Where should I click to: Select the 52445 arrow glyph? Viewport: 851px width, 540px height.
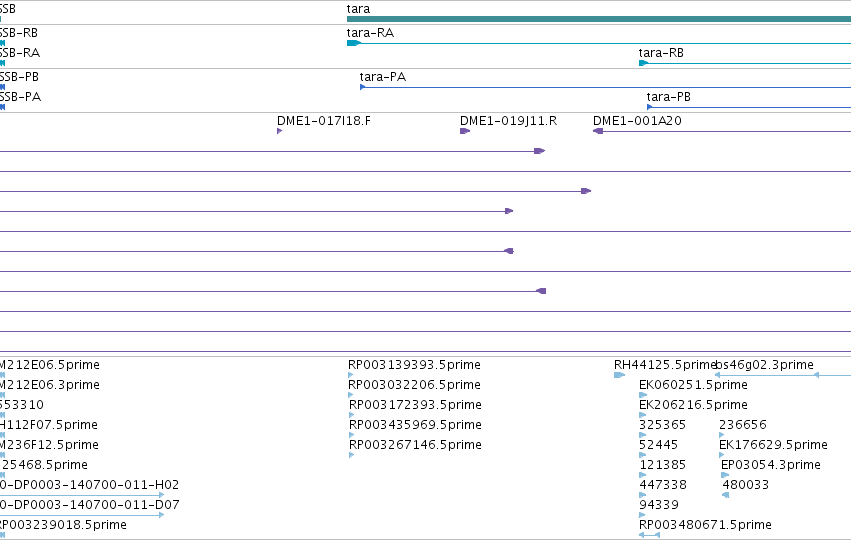coord(643,455)
